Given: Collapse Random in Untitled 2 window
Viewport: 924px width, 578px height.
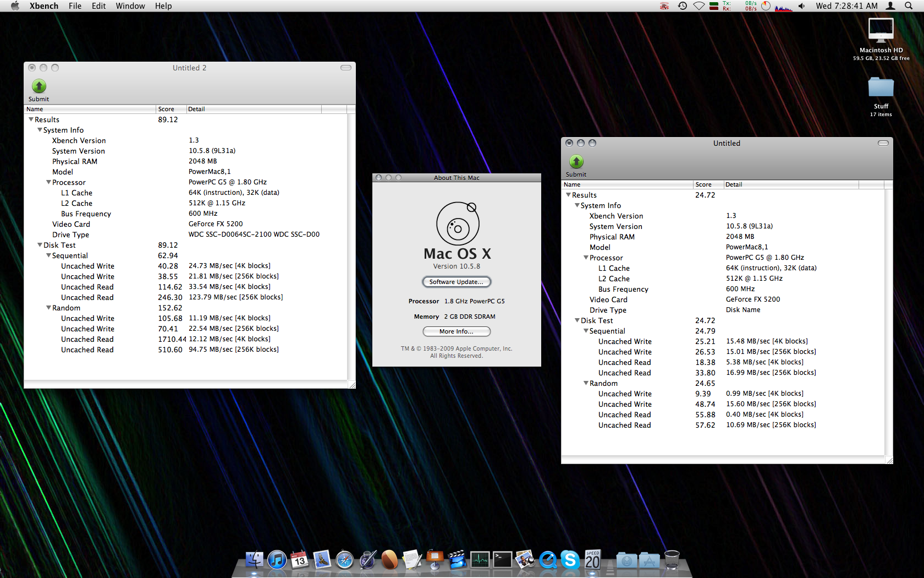Looking at the screenshot, I should click(48, 308).
